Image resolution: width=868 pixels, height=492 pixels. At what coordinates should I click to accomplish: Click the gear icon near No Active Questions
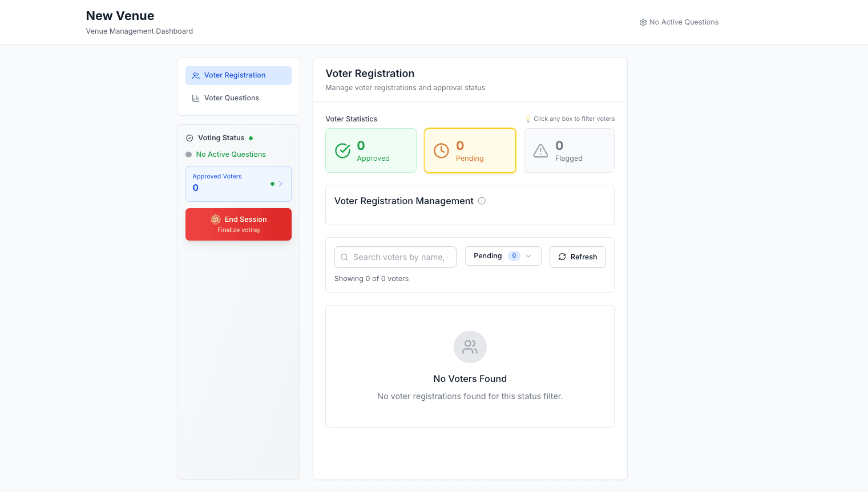[x=643, y=22]
